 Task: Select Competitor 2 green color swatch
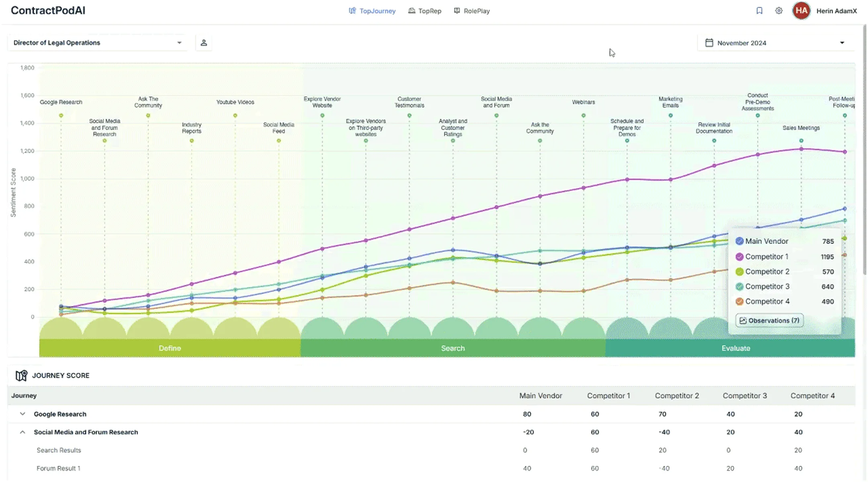(x=739, y=272)
